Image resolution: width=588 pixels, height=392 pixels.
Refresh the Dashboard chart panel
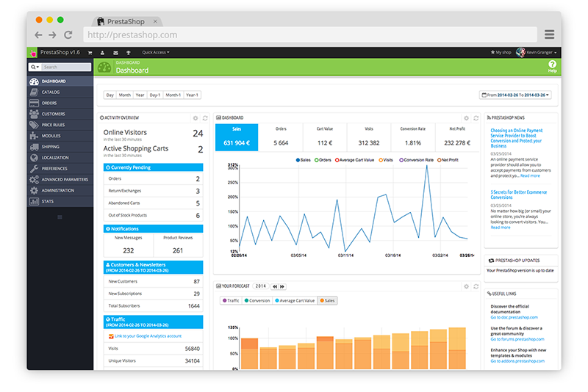(476, 118)
